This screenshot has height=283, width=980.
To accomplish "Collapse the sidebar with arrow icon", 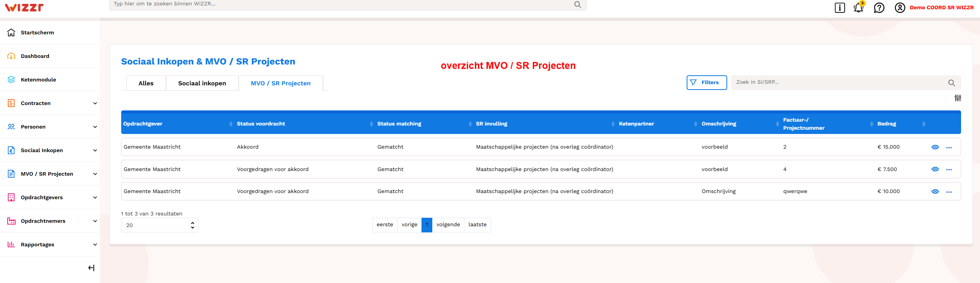I will click(x=91, y=268).
